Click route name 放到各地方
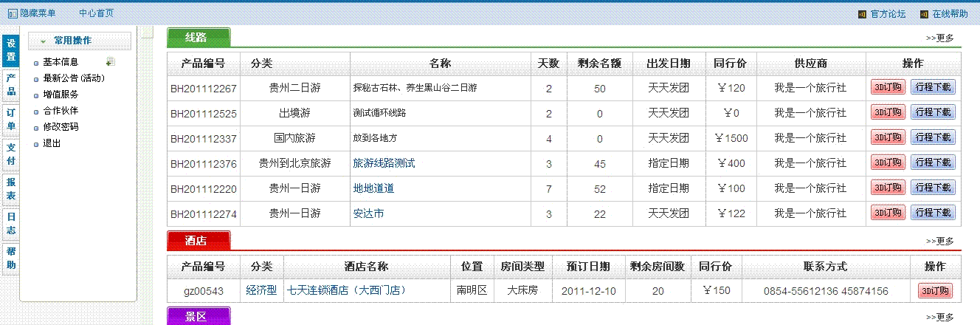This screenshot has width=980, height=325. tap(375, 138)
